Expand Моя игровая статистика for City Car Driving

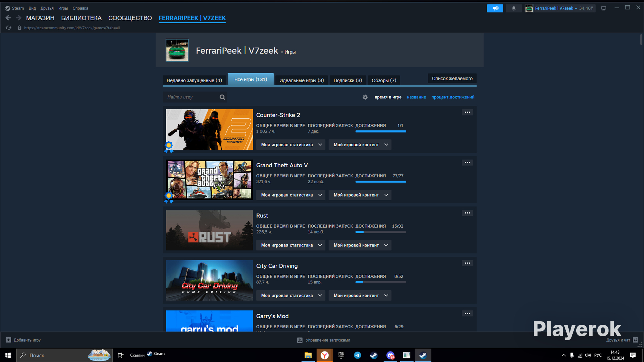point(291,295)
